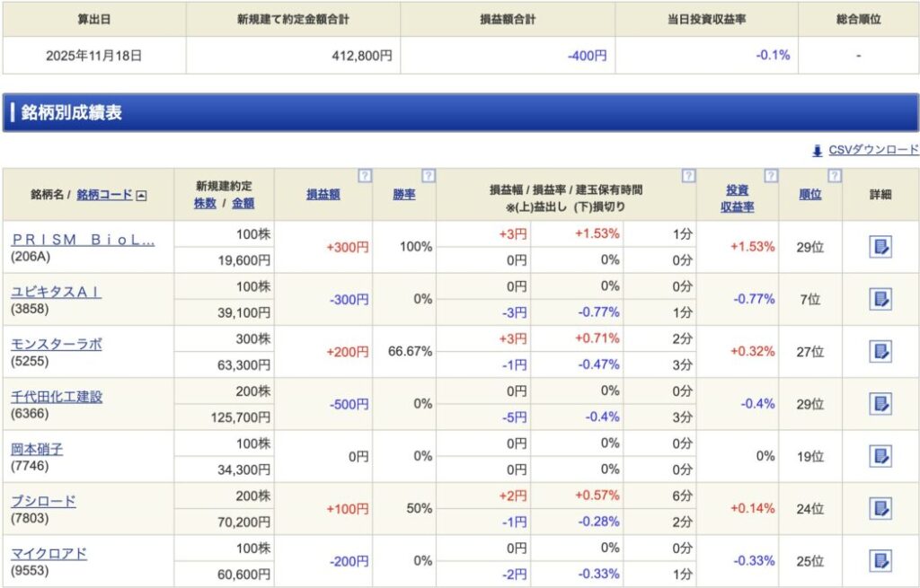
Task: Open detail icon for モンスターラボ row
Action: [880, 351]
